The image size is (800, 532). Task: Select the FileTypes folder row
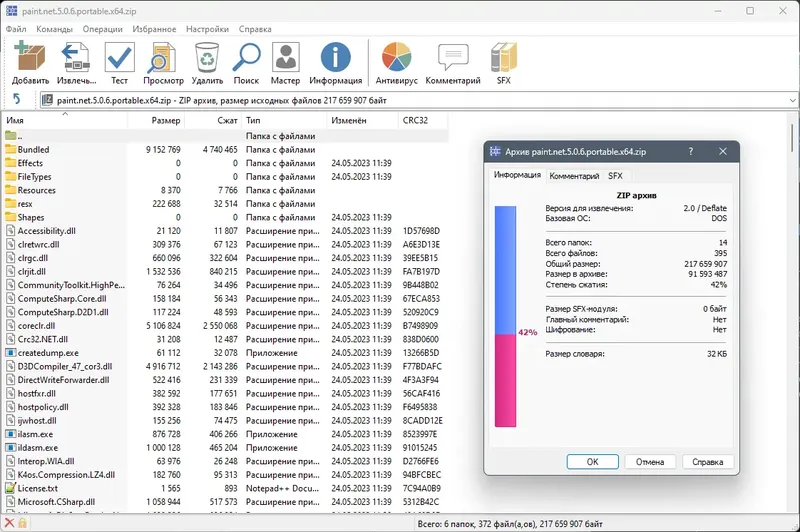(x=224, y=177)
